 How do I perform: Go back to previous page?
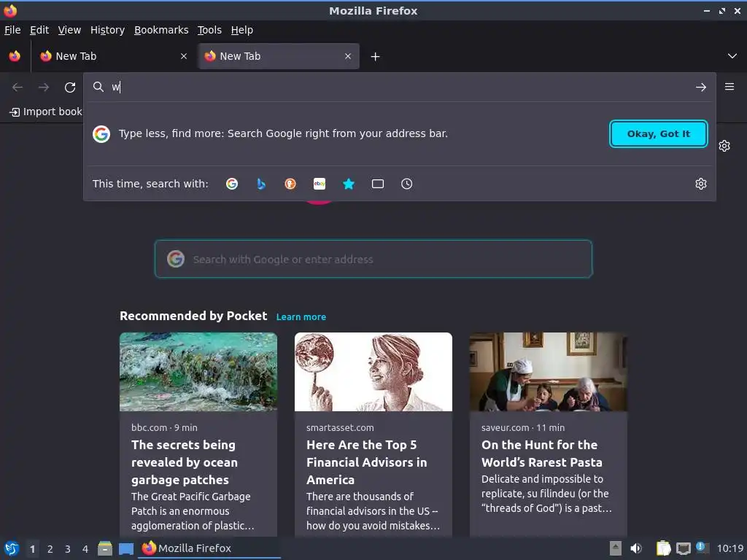click(18, 87)
